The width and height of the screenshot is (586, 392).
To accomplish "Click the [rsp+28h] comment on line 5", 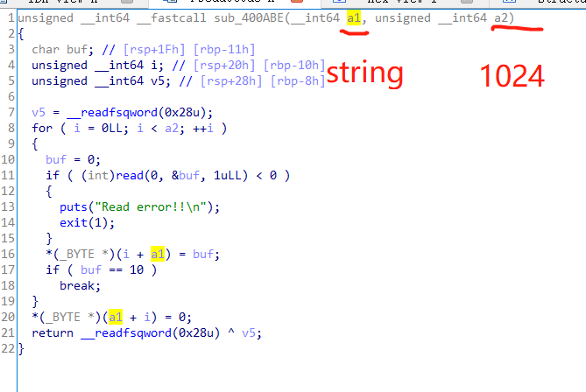I will [x=231, y=81].
